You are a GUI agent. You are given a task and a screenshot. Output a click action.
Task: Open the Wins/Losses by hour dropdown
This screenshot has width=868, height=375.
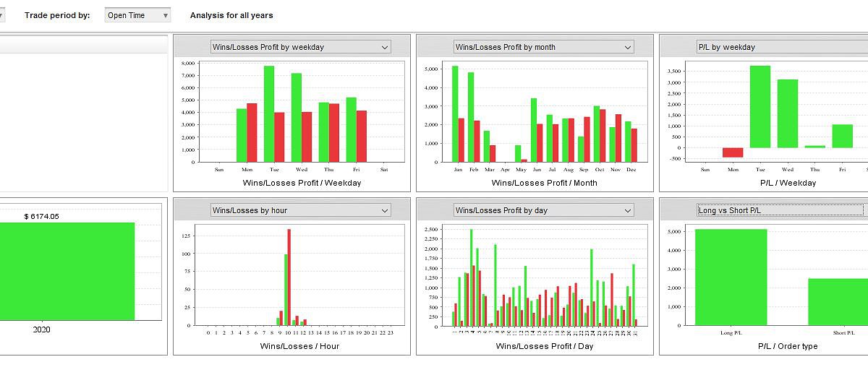click(x=300, y=210)
